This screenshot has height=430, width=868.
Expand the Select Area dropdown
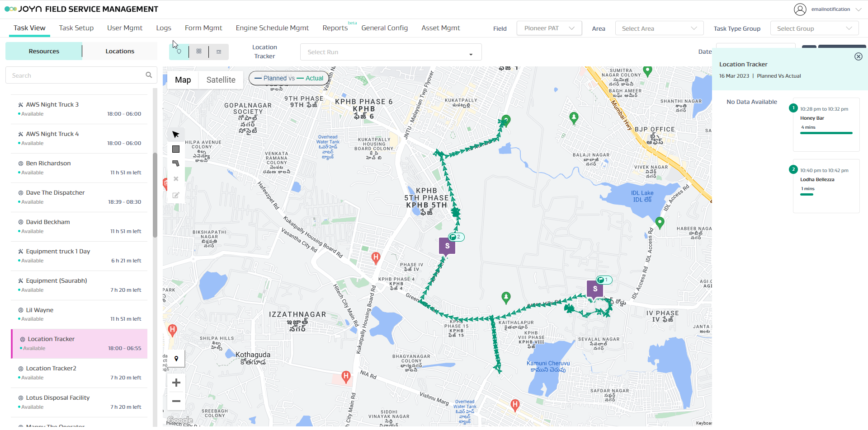point(659,28)
